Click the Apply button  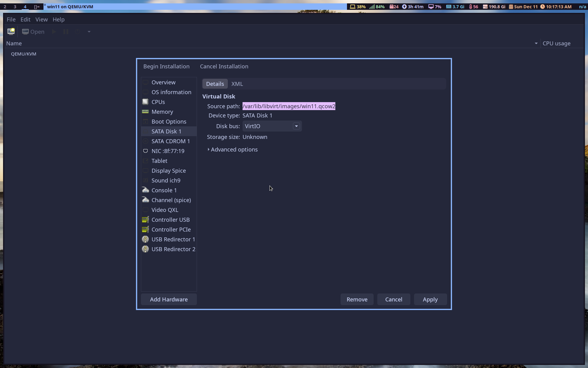430,299
